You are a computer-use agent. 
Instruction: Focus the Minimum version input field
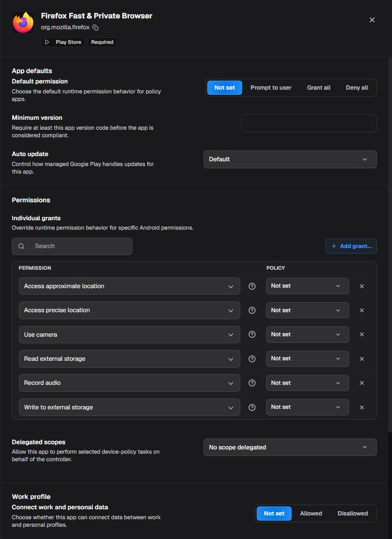[309, 123]
